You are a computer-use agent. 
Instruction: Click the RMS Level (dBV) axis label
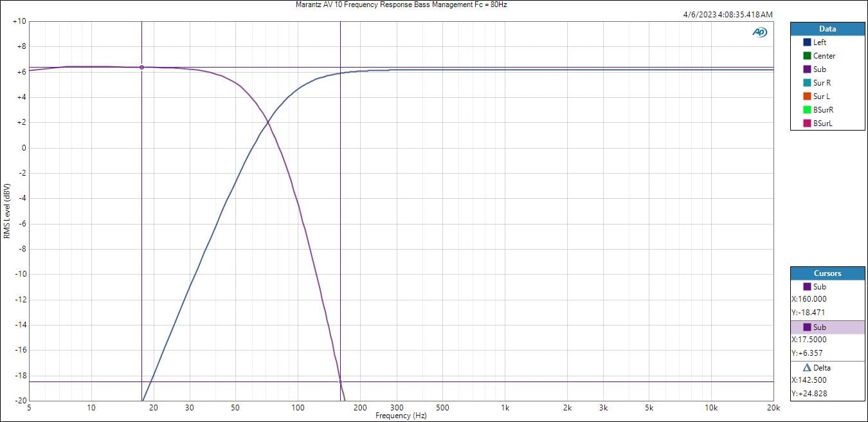pos(7,210)
